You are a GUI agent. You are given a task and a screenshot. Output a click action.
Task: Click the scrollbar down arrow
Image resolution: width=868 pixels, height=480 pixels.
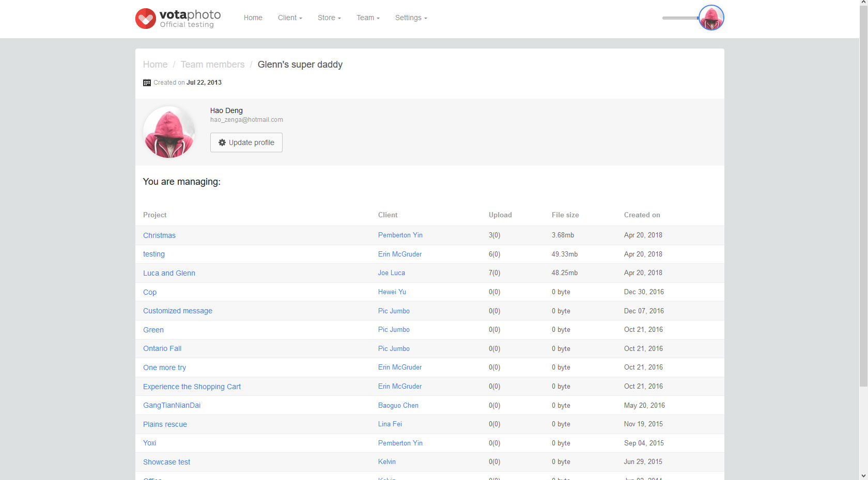point(863,476)
